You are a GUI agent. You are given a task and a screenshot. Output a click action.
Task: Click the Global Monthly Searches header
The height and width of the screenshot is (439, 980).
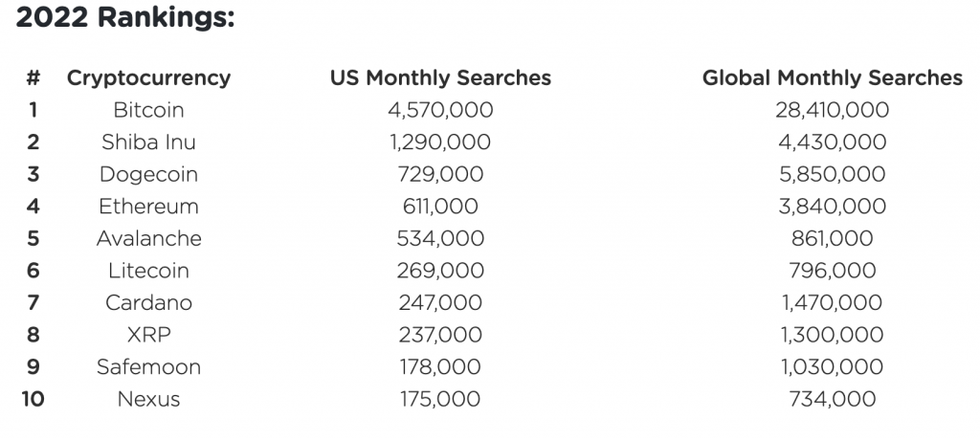(x=832, y=78)
